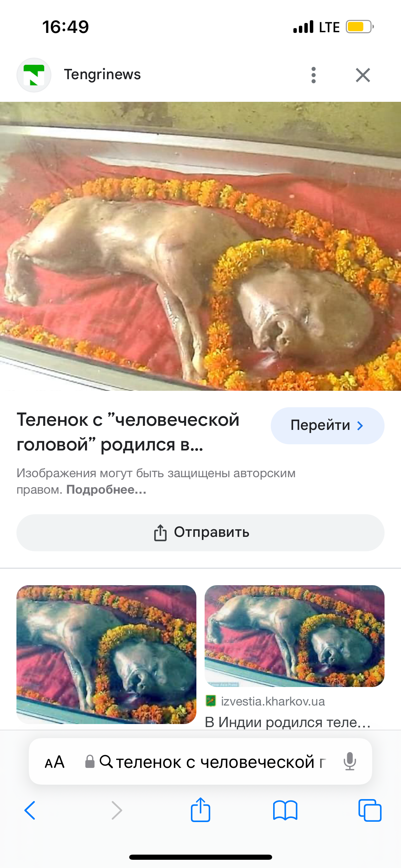Tap the microphone icon in address bar

[350, 761]
